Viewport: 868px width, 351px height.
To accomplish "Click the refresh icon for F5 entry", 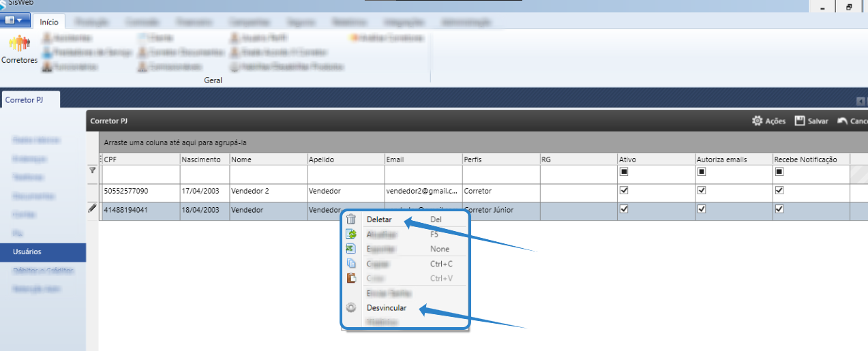I will click(x=351, y=234).
